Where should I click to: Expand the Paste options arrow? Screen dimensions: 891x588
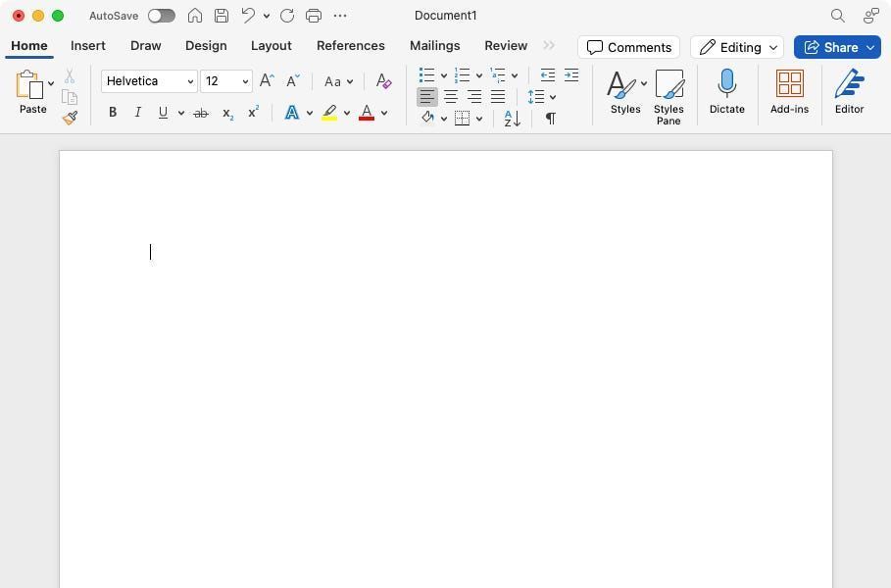pos(51,83)
